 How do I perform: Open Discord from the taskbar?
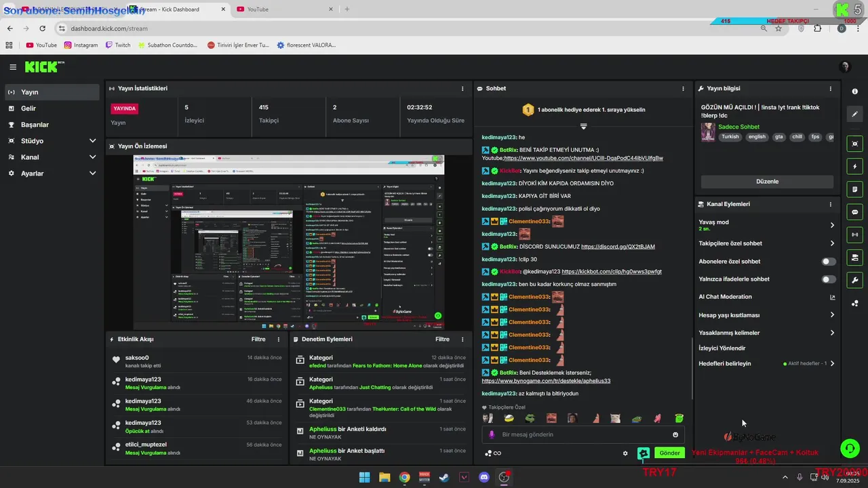click(x=484, y=477)
